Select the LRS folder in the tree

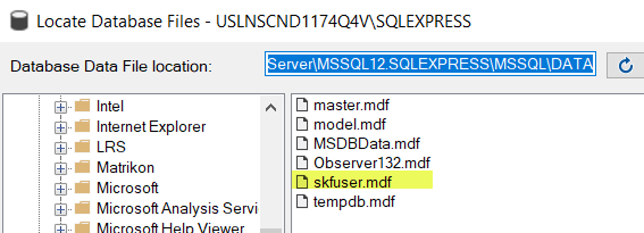pos(111,147)
